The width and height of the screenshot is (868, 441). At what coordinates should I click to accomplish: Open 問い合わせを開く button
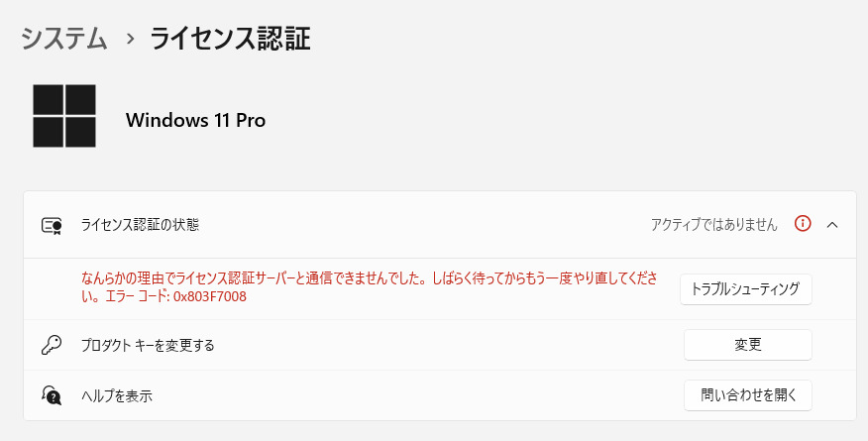[x=748, y=395]
